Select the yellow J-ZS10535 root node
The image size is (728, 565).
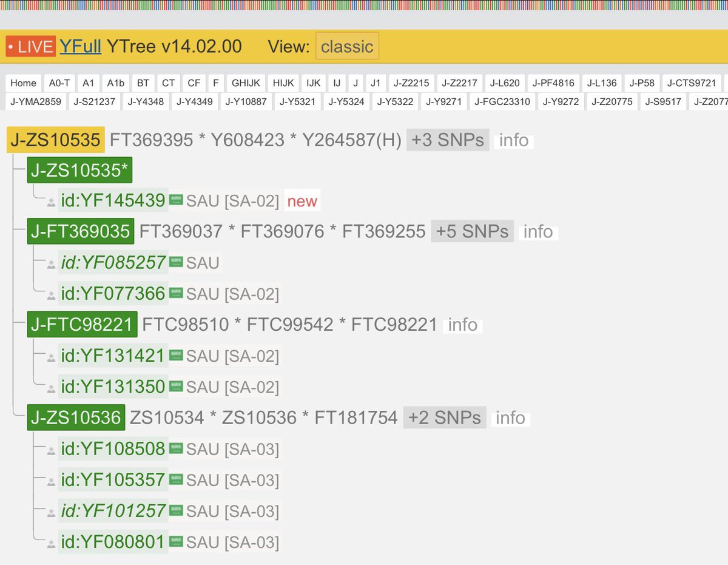pos(55,140)
